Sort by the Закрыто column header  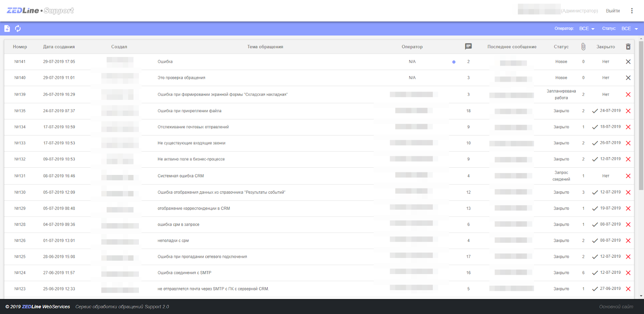pos(606,47)
